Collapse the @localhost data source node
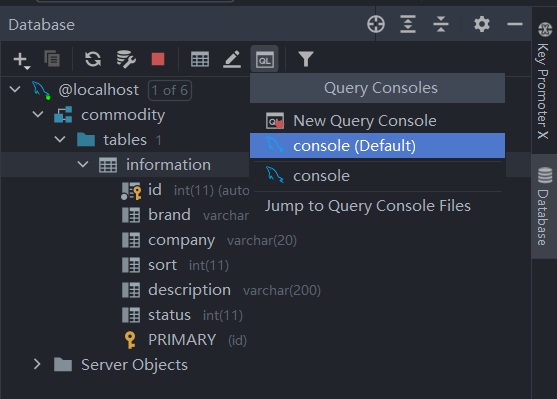Viewport: 557px width, 399px height. click(15, 89)
